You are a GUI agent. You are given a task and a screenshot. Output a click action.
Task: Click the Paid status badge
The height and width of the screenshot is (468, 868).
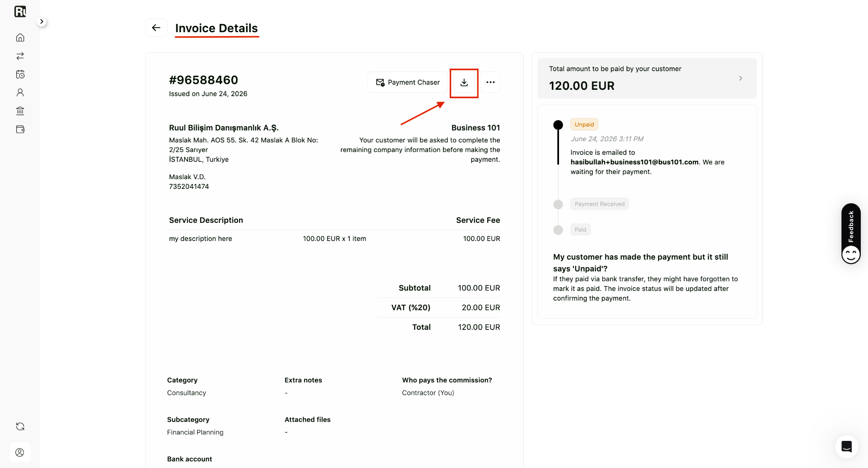point(580,230)
